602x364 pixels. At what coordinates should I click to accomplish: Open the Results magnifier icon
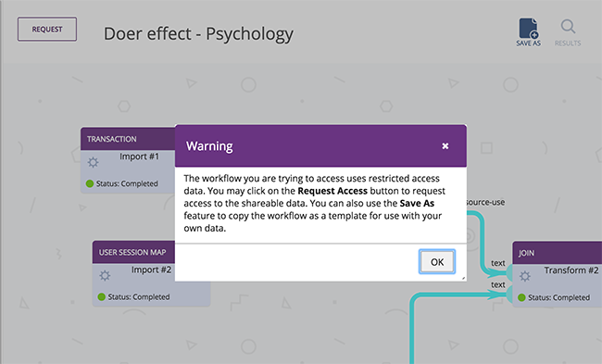click(x=568, y=32)
